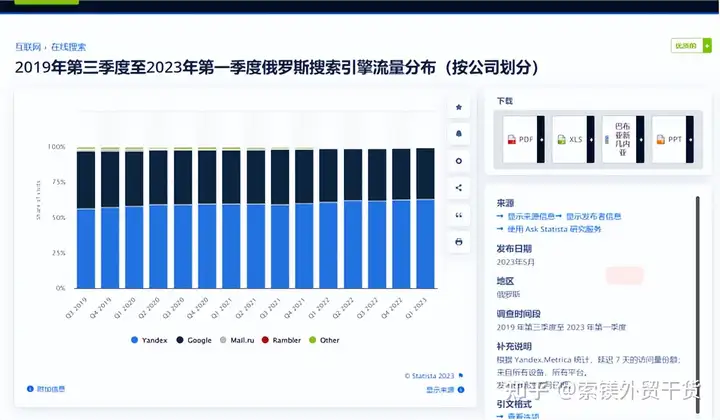The image size is (720, 420).
Task: Download the chart as PDF
Action: (523, 139)
